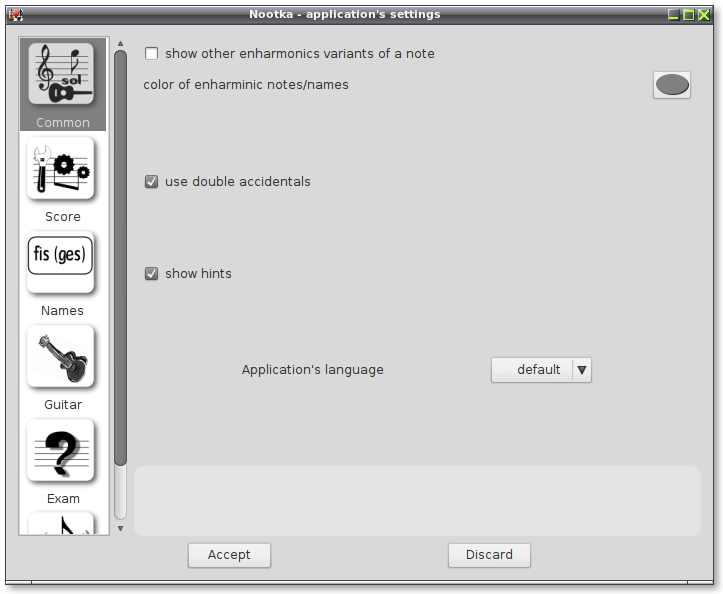The image size is (723, 594).
Task: Enable show other enharmonics variants checkbox
Action: point(151,53)
